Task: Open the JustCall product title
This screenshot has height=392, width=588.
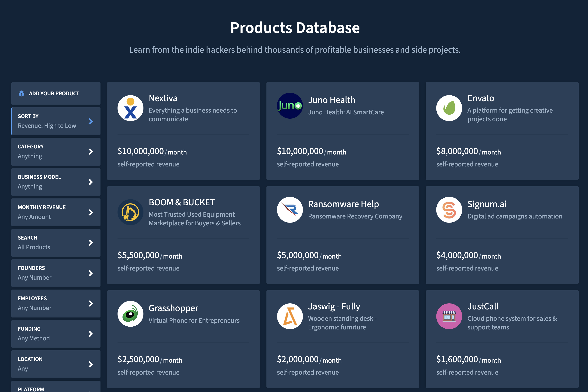Action: click(483, 307)
